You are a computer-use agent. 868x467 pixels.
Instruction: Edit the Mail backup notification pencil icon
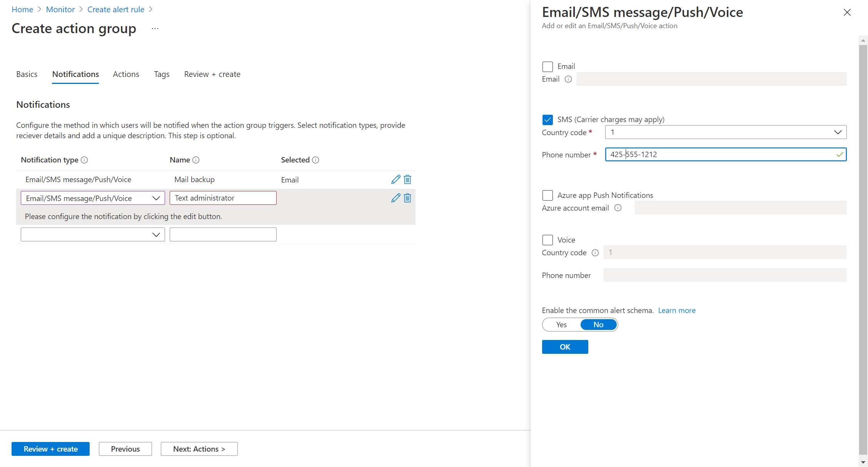pyautogui.click(x=396, y=179)
